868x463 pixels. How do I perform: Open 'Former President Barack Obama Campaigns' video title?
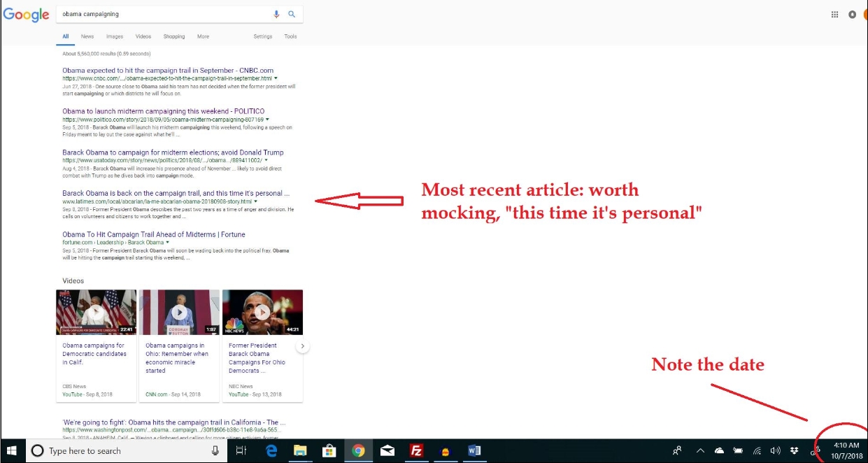click(x=257, y=358)
